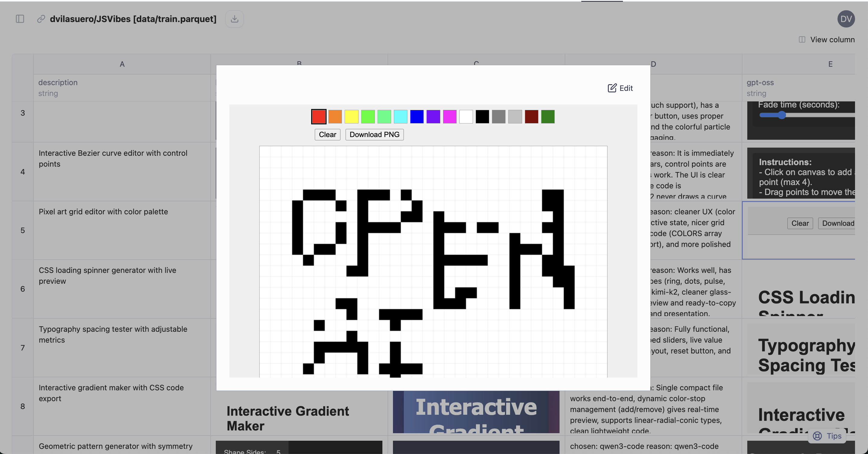The height and width of the screenshot is (454, 868).
Task: Select column A header
Action: pos(122,64)
